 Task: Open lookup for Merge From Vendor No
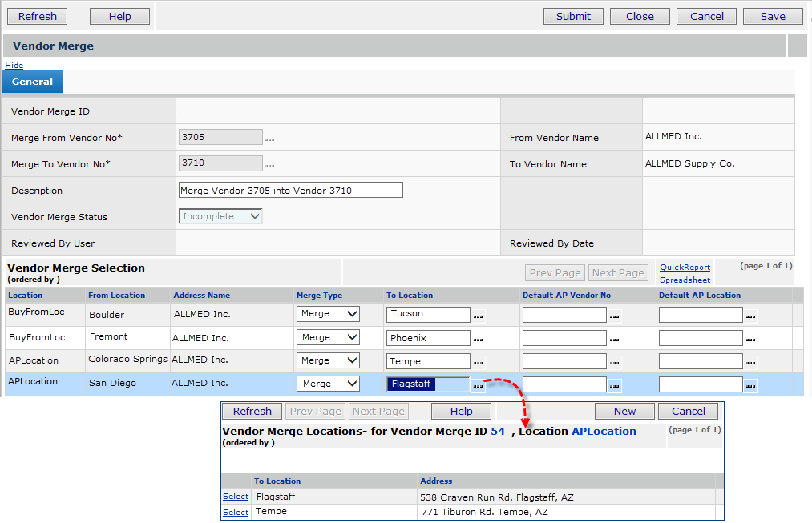(270, 139)
